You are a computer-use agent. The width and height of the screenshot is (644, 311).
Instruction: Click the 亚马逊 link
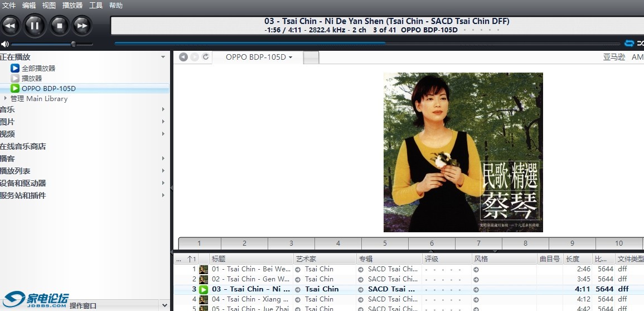[x=614, y=57]
